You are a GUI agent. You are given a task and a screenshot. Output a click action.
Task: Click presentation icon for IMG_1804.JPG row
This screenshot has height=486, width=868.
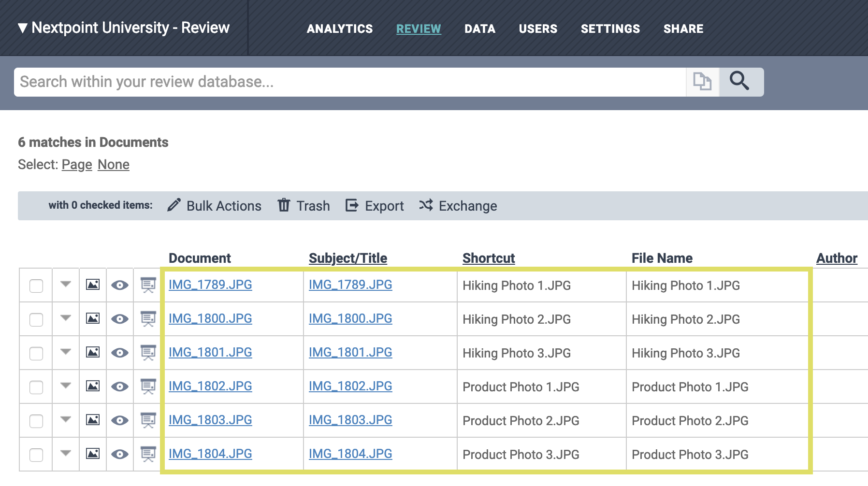148,454
